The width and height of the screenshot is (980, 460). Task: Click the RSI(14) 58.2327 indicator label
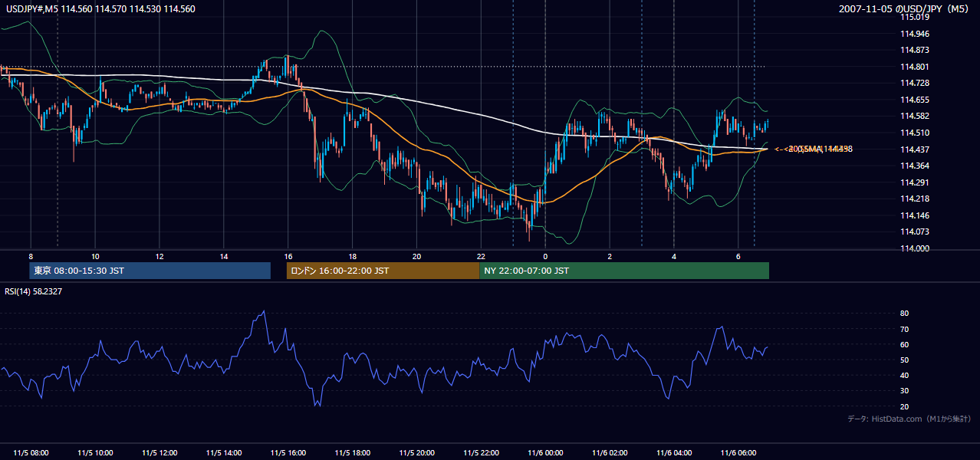pos(33,292)
